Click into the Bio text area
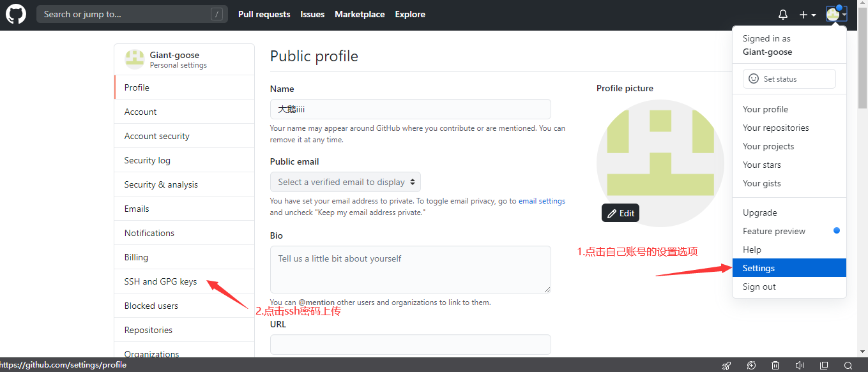This screenshot has height=372, width=868. [411, 269]
